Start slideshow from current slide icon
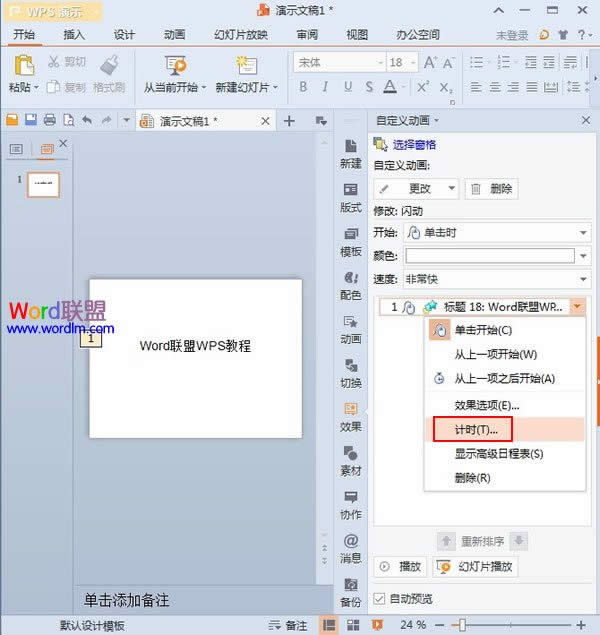The image size is (600, 635). coord(175,66)
